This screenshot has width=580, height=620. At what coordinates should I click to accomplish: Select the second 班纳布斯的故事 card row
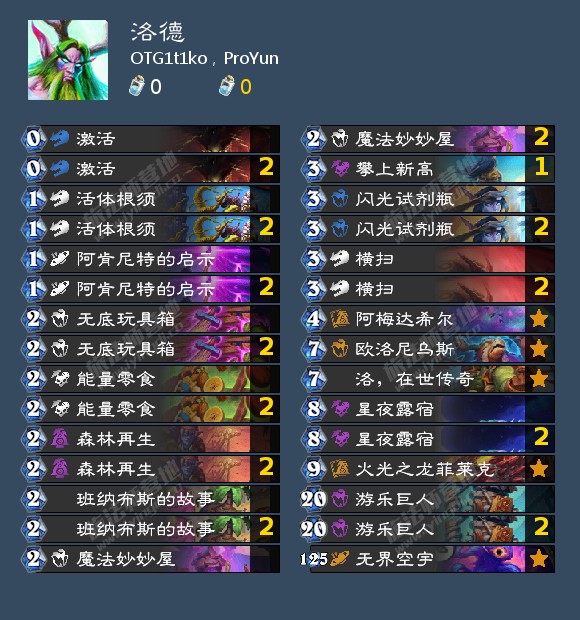[x=153, y=529]
